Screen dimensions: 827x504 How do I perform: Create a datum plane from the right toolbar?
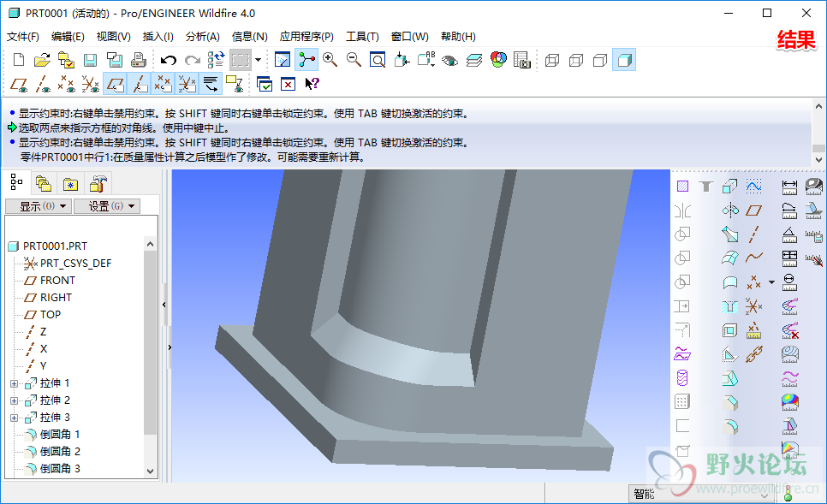(x=753, y=210)
